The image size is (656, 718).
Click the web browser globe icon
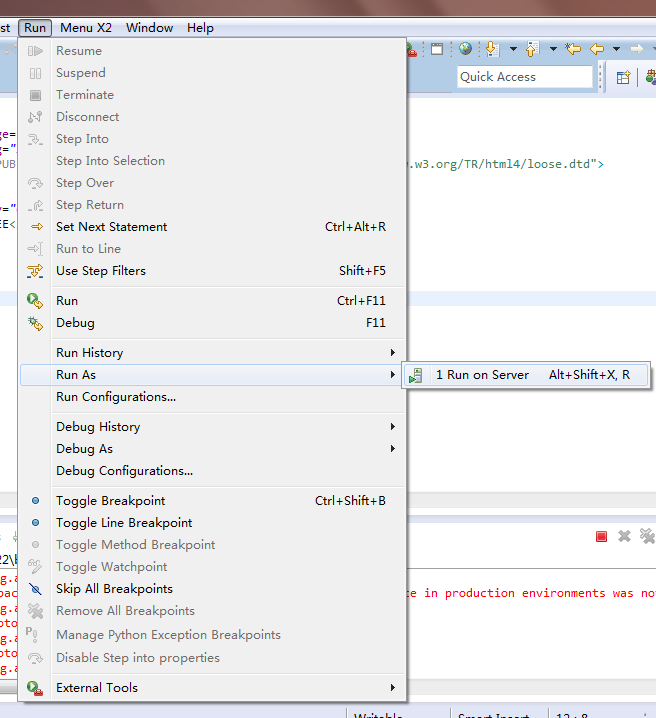[465, 48]
